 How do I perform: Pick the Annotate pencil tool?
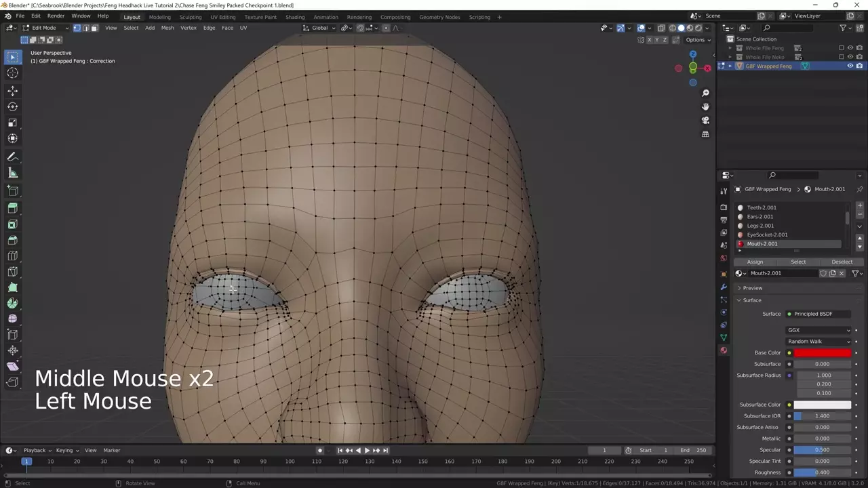12,157
